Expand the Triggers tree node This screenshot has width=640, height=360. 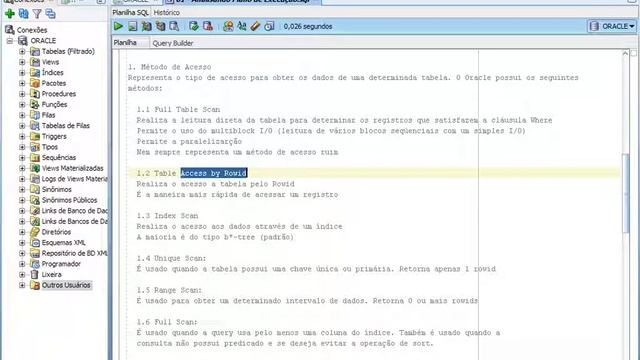tap(22, 136)
